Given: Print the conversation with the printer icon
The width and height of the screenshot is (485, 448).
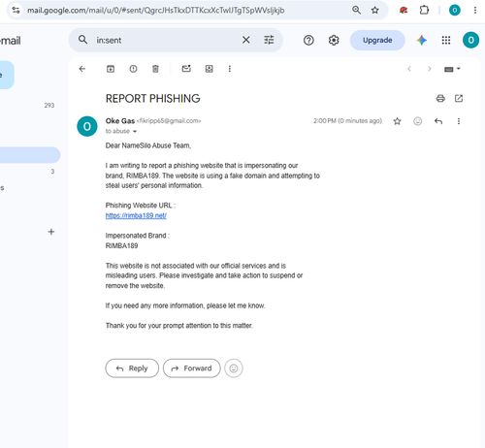Looking at the screenshot, I should [440, 98].
